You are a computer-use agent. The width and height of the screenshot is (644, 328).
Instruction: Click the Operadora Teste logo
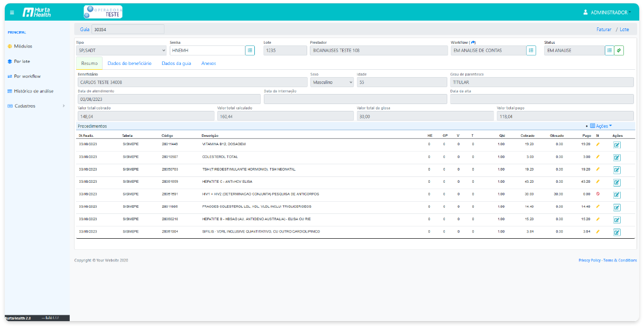(x=104, y=12)
